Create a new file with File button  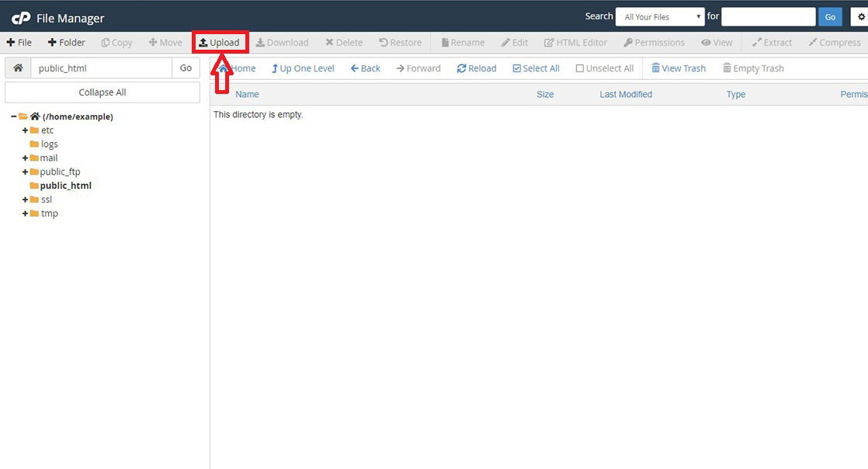[19, 43]
